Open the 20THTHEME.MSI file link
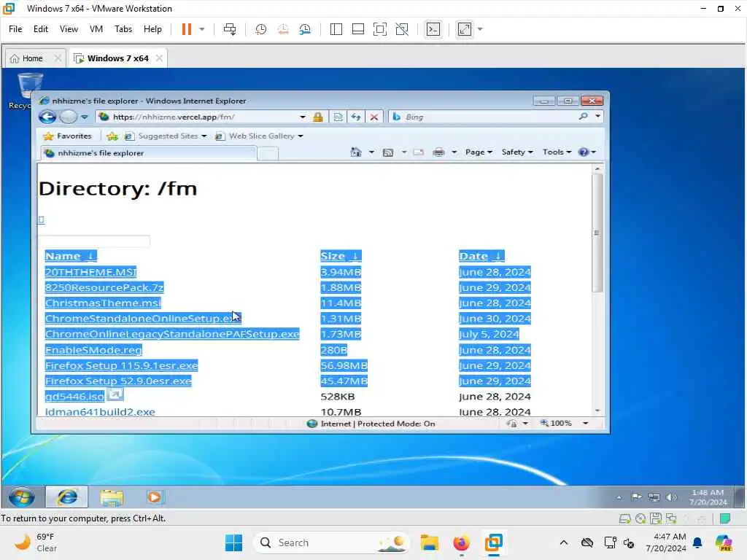Image resolution: width=747 pixels, height=560 pixels. point(90,272)
